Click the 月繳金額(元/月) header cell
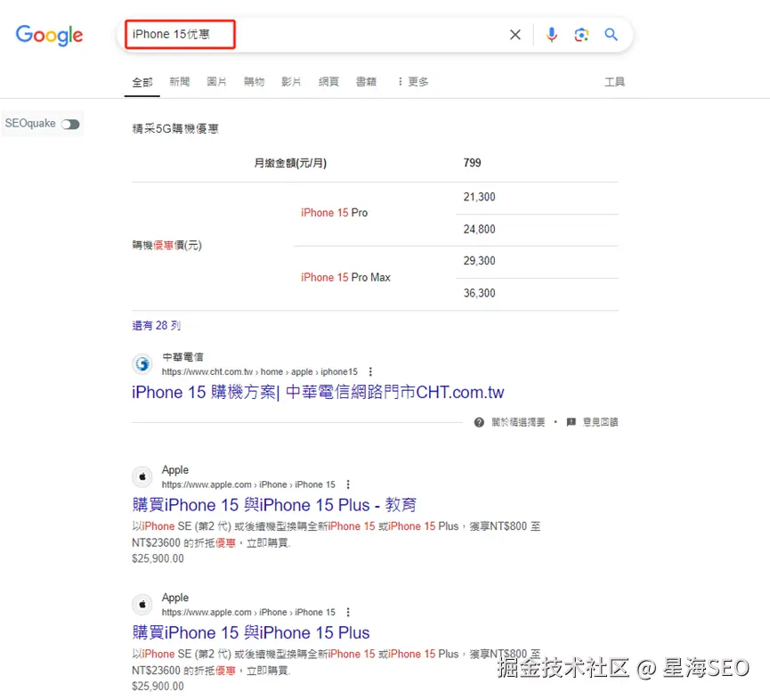Screen dimensions: 770x700 (290, 163)
